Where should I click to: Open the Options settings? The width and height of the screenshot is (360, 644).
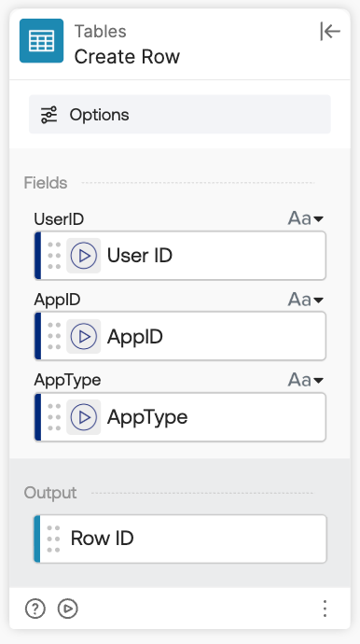(179, 114)
